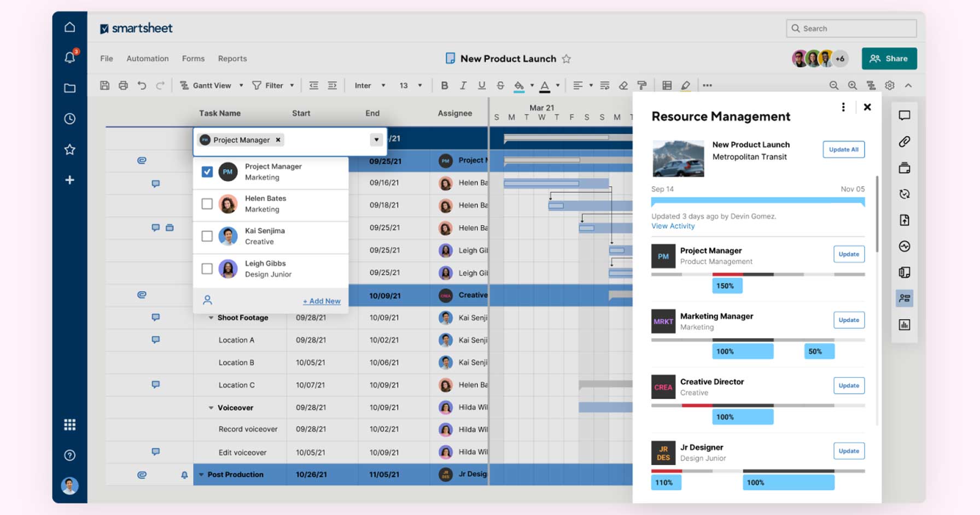Uncheck the Project Manager checkbox
Screen dimensions: 980x515
click(207, 172)
